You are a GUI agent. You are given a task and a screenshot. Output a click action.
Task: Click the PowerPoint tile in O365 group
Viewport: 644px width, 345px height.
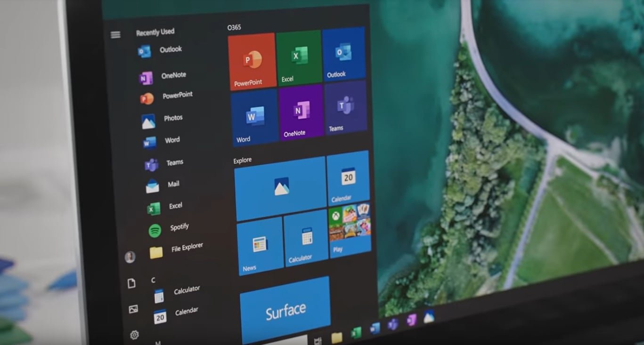252,61
